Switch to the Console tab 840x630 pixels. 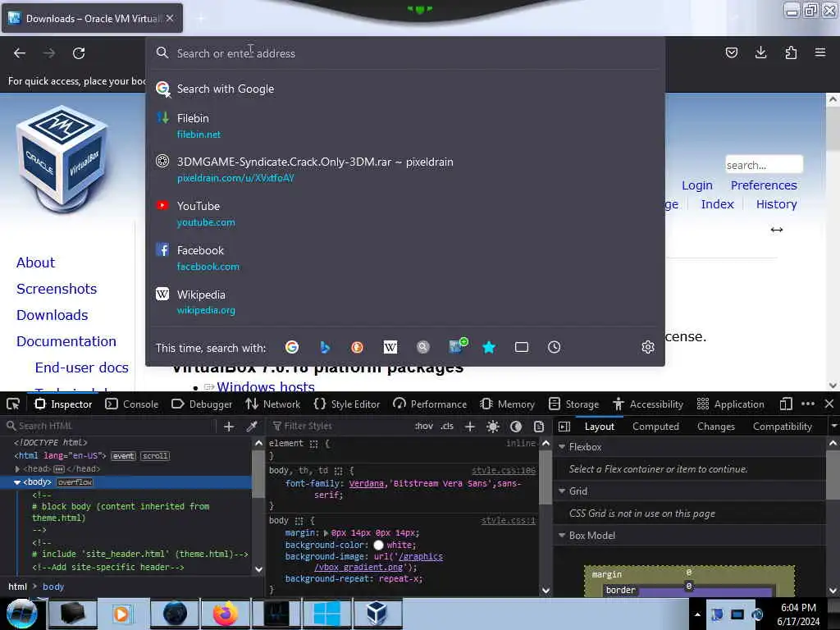click(x=132, y=404)
